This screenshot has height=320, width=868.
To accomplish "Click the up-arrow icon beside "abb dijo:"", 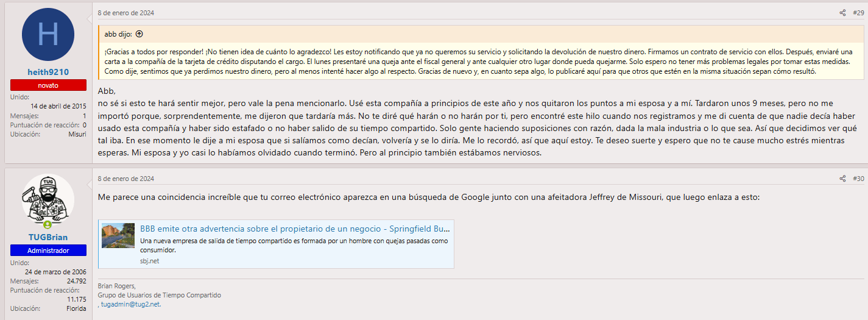I will click(139, 34).
